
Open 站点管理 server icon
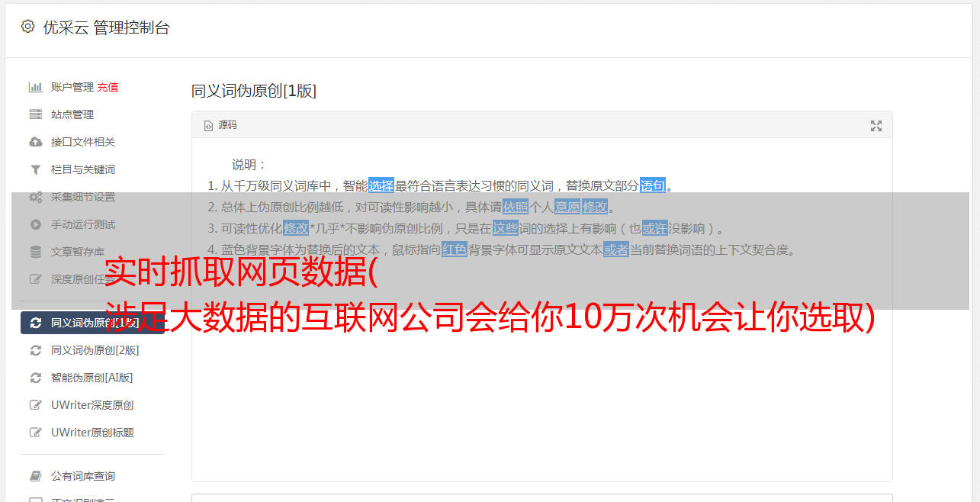click(35, 114)
